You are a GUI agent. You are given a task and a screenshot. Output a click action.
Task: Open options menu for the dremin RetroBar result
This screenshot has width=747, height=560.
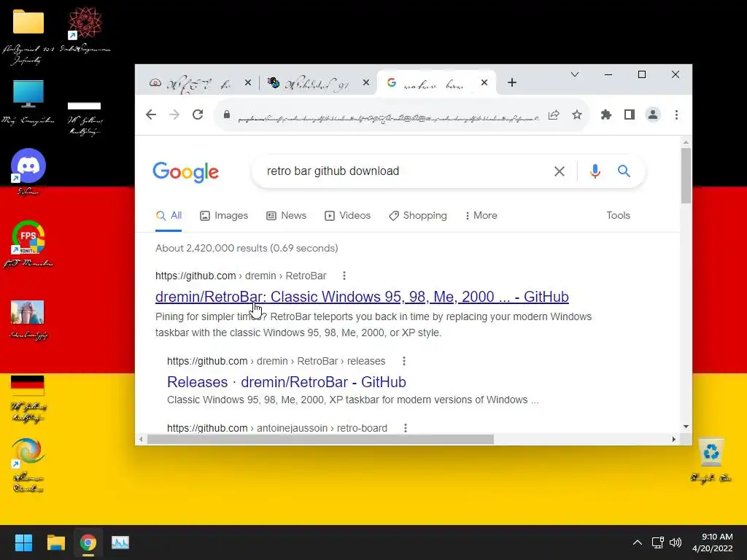pyautogui.click(x=344, y=276)
